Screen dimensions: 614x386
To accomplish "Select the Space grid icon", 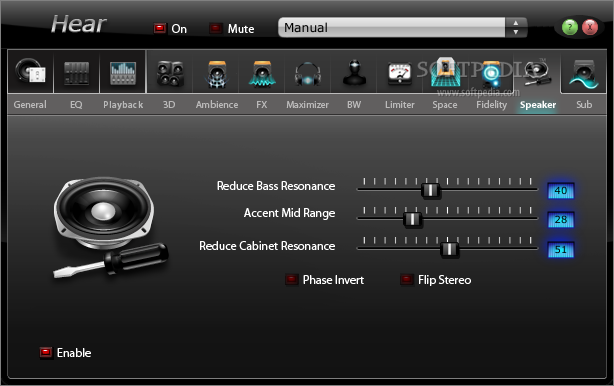I will [445, 72].
